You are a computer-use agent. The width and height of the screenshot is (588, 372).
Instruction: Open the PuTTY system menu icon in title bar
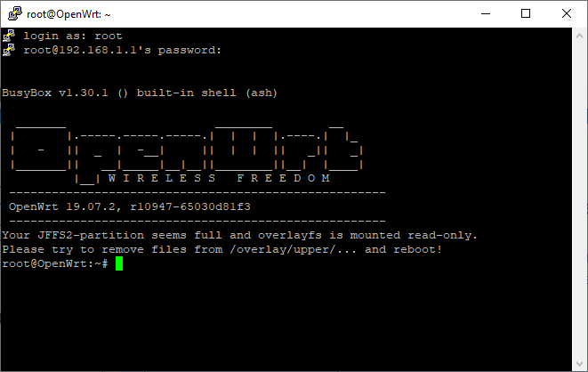coord(15,13)
